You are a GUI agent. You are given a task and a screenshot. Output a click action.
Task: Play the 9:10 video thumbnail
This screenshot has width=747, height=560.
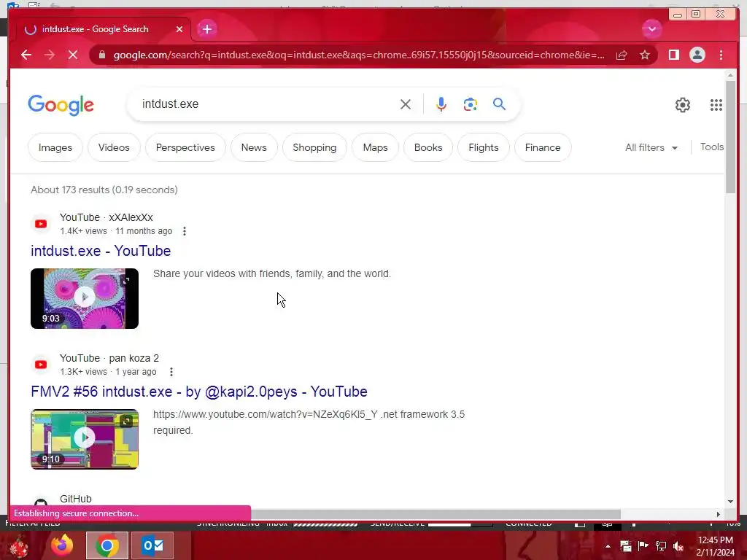pos(85,439)
